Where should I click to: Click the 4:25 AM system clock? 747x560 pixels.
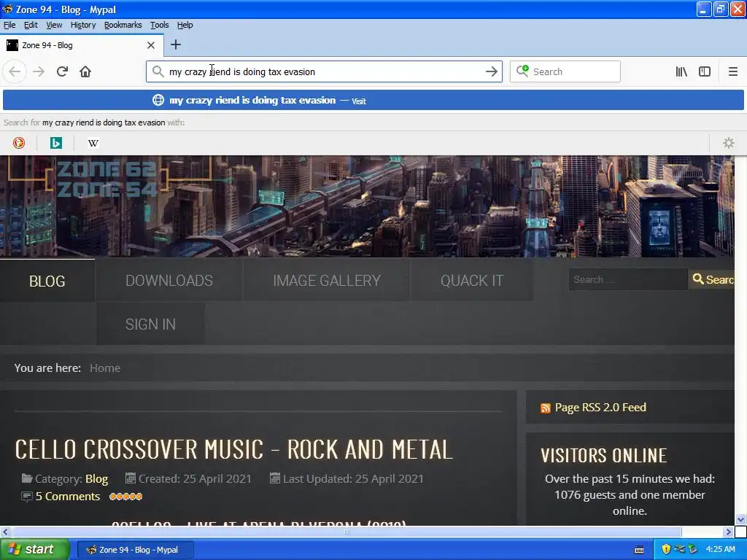[x=720, y=549]
